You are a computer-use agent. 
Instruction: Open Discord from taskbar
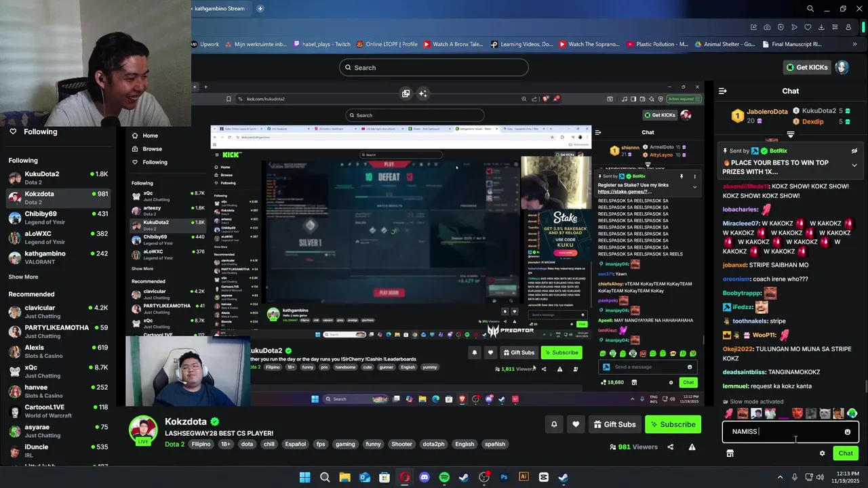click(x=425, y=477)
